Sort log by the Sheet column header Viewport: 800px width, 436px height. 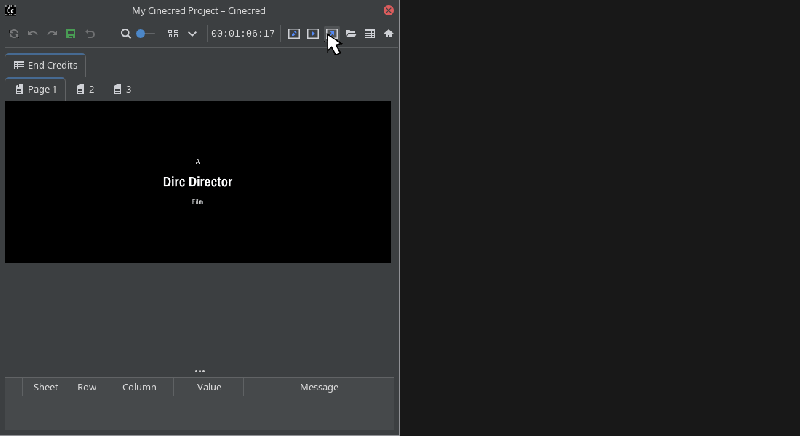45,387
